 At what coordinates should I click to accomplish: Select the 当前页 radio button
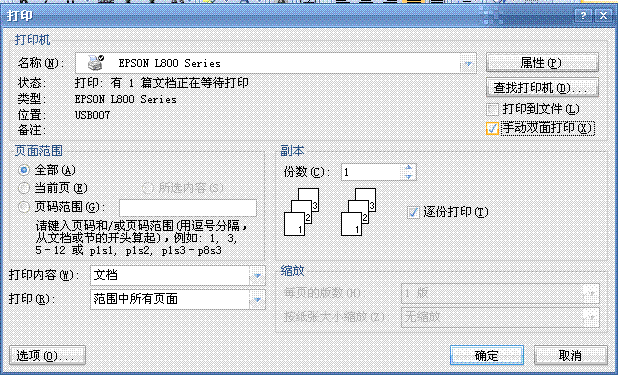[x=24, y=188]
